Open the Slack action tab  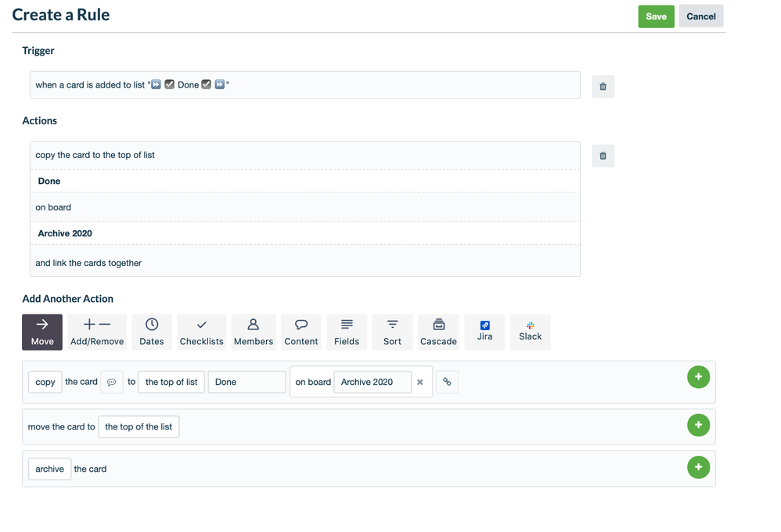(x=530, y=331)
